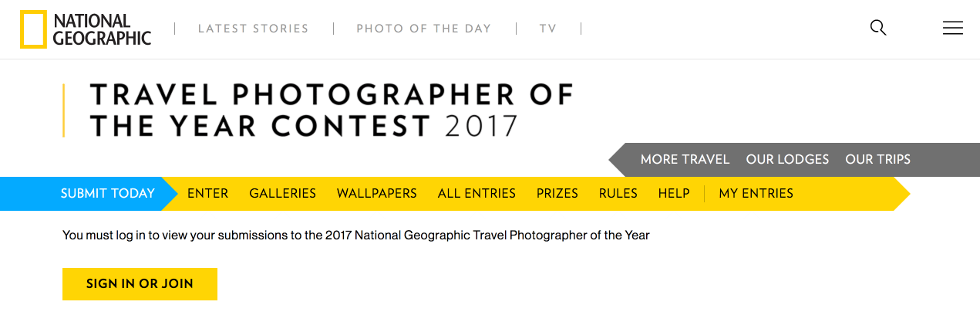This screenshot has width=980, height=322.
Task: Visit the More Travel link
Action: point(685,160)
